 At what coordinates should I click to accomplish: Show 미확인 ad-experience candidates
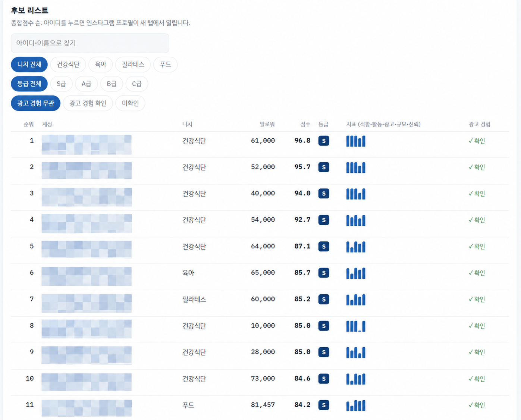point(130,103)
